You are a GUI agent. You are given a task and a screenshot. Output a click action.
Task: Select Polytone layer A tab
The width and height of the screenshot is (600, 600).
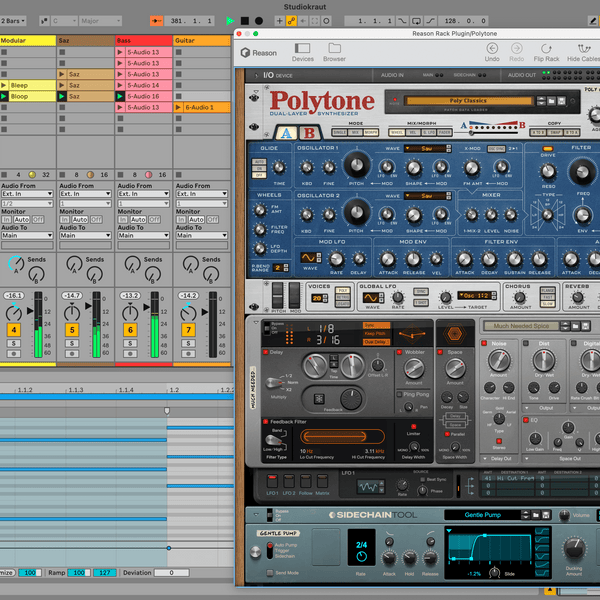286,133
